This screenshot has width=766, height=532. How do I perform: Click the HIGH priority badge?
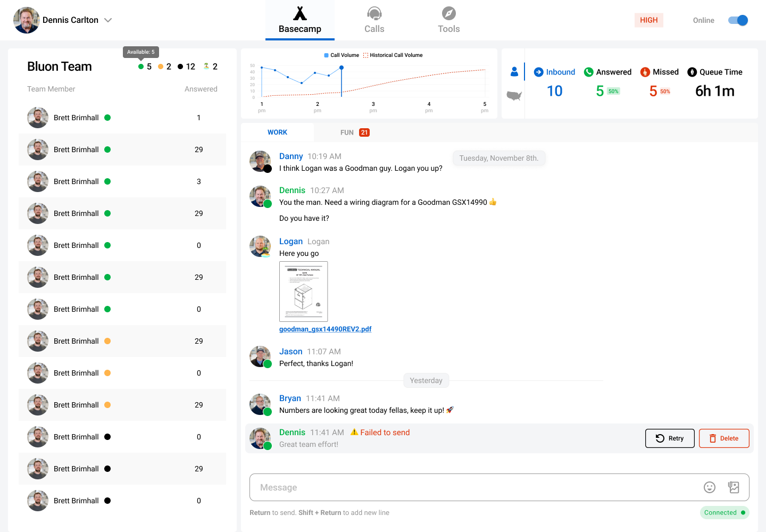point(648,20)
